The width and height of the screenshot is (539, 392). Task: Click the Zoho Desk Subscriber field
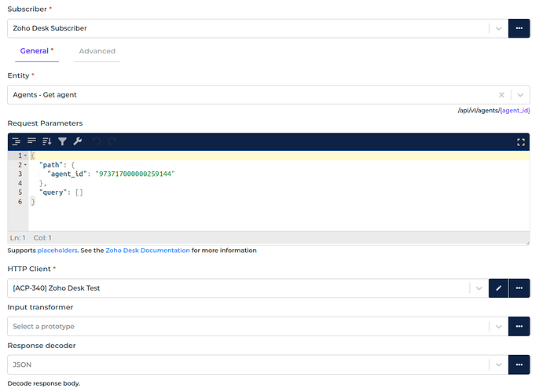tap(258, 28)
